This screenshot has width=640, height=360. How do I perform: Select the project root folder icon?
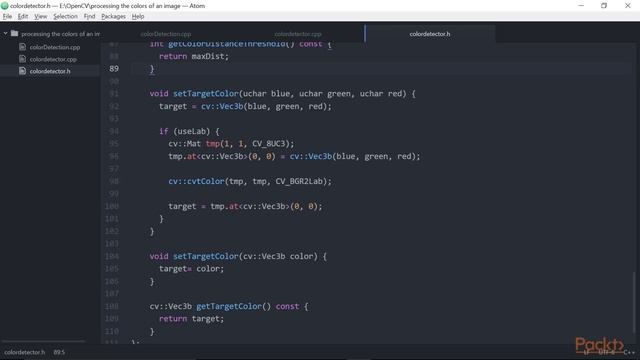tap(15, 33)
